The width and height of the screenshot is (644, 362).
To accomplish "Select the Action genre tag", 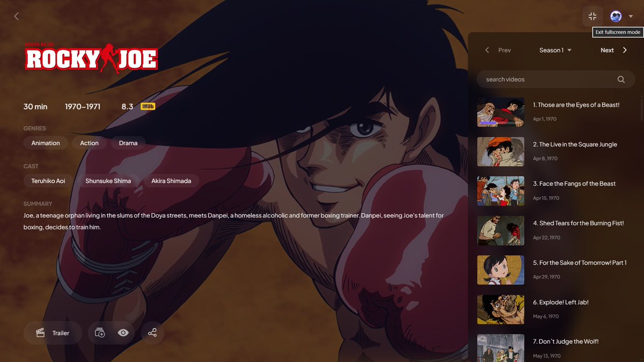I will point(89,143).
